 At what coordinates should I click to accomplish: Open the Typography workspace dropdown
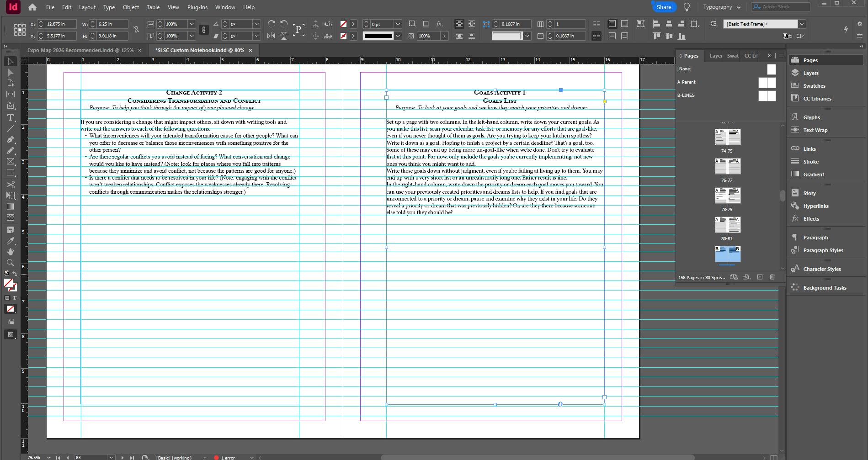pos(722,7)
